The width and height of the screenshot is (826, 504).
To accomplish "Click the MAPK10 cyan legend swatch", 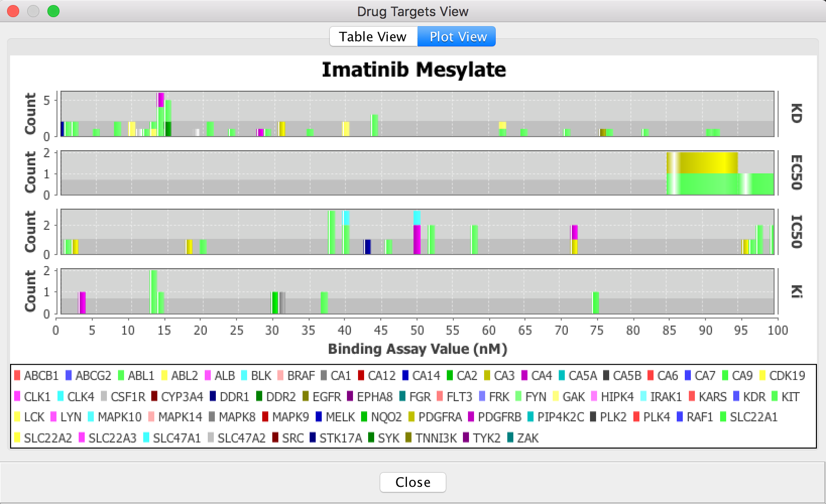I will pyautogui.click(x=91, y=417).
